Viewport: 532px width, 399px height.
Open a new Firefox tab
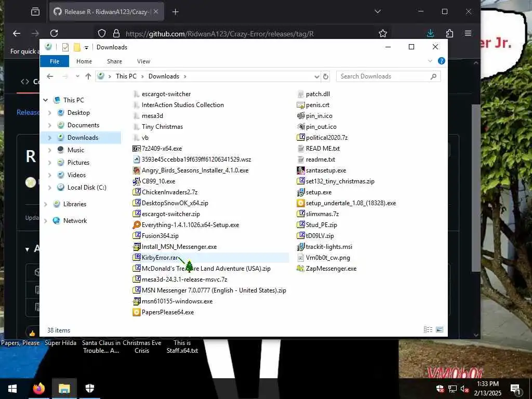(x=176, y=12)
